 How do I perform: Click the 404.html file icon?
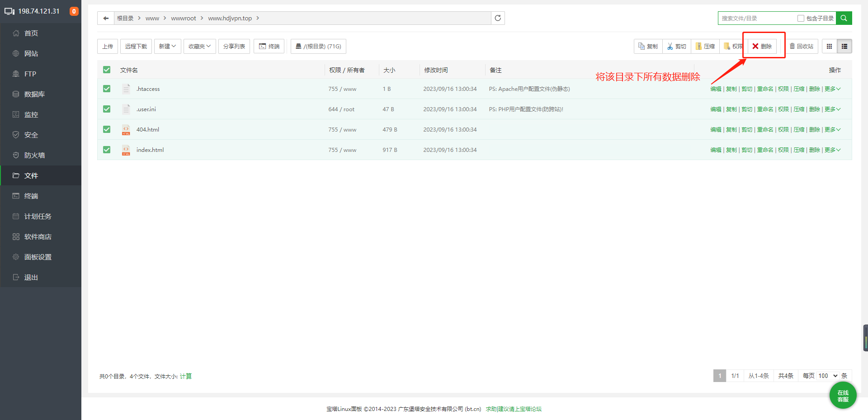126,130
